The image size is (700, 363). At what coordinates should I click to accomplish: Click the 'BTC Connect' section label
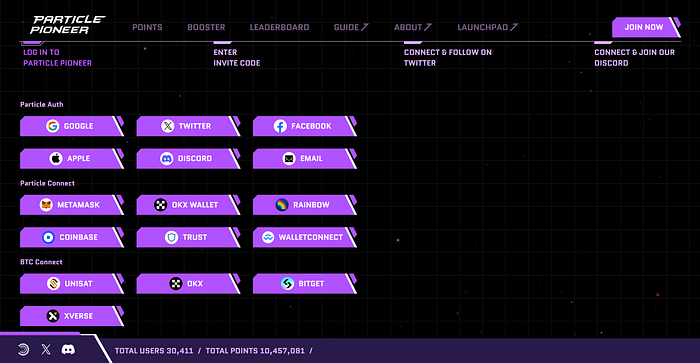click(41, 262)
